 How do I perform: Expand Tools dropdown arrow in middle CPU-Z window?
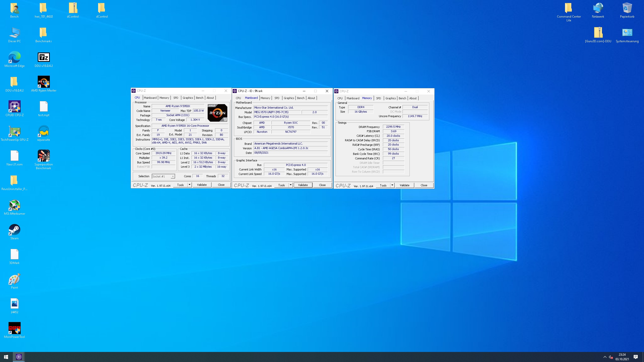tap(291, 185)
